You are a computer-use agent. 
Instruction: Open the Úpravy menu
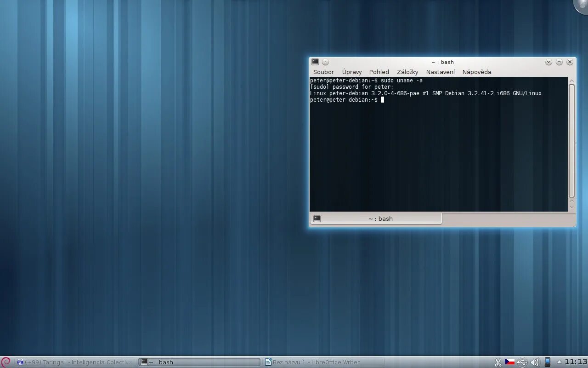[x=352, y=72]
